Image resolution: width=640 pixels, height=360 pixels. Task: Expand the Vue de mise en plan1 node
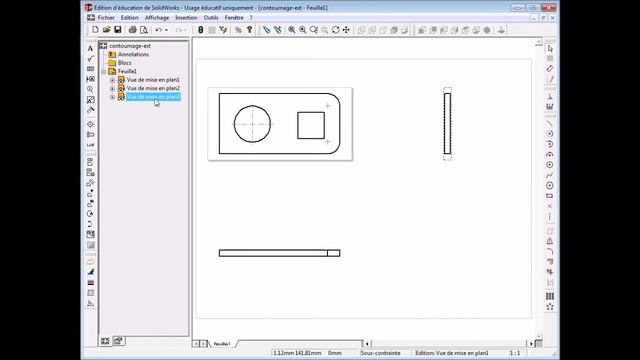(112, 80)
